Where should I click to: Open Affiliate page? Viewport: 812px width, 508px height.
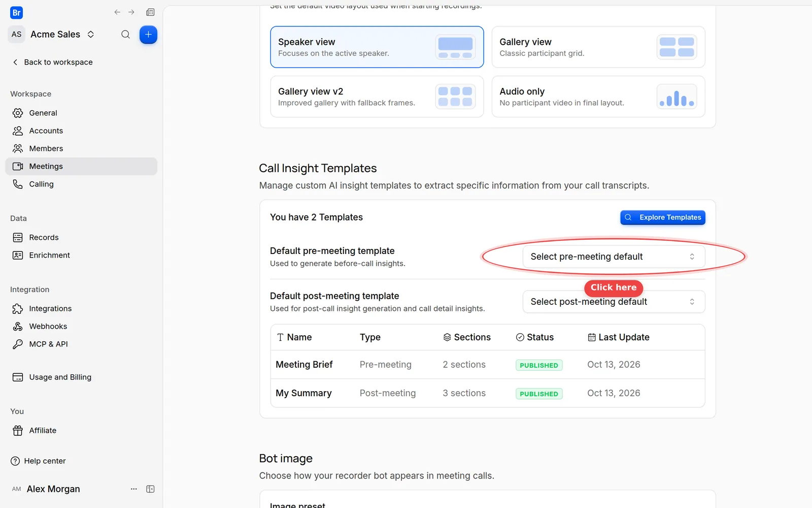pyautogui.click(x=81, y=430)
